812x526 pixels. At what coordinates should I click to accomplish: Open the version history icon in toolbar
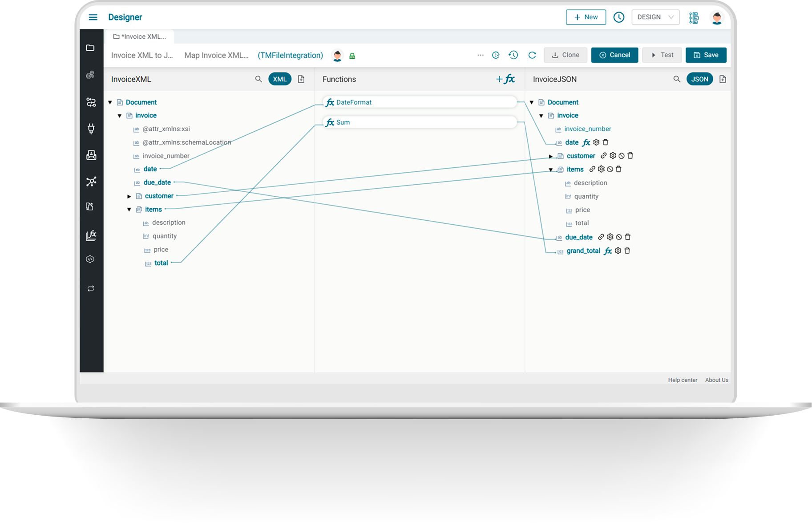[513, 55]
